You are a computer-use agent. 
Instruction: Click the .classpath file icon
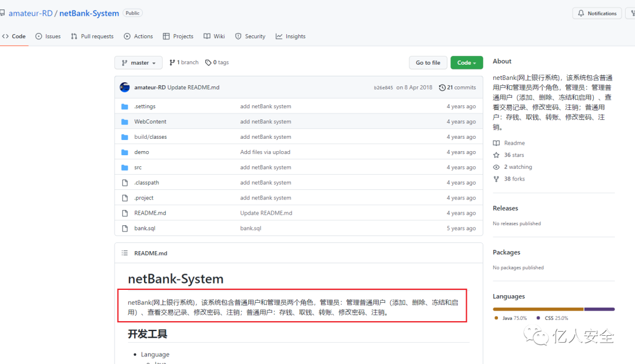[125, 183]
